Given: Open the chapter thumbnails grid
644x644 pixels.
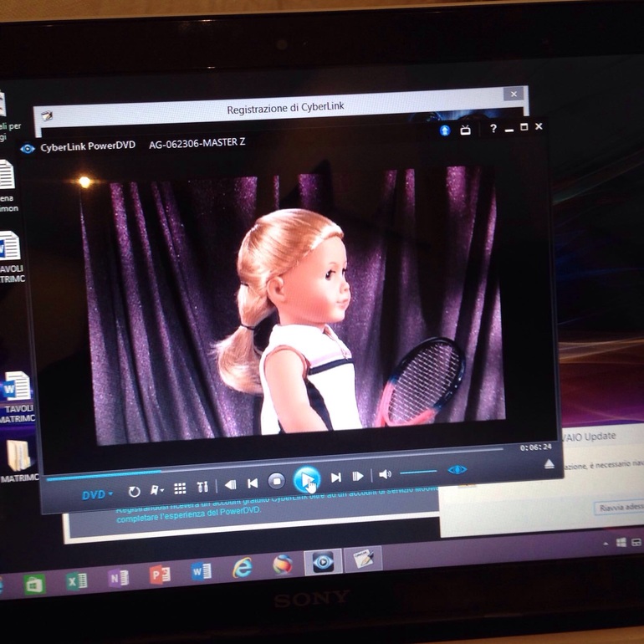Looking at the screenshot, I should (180, 488).
